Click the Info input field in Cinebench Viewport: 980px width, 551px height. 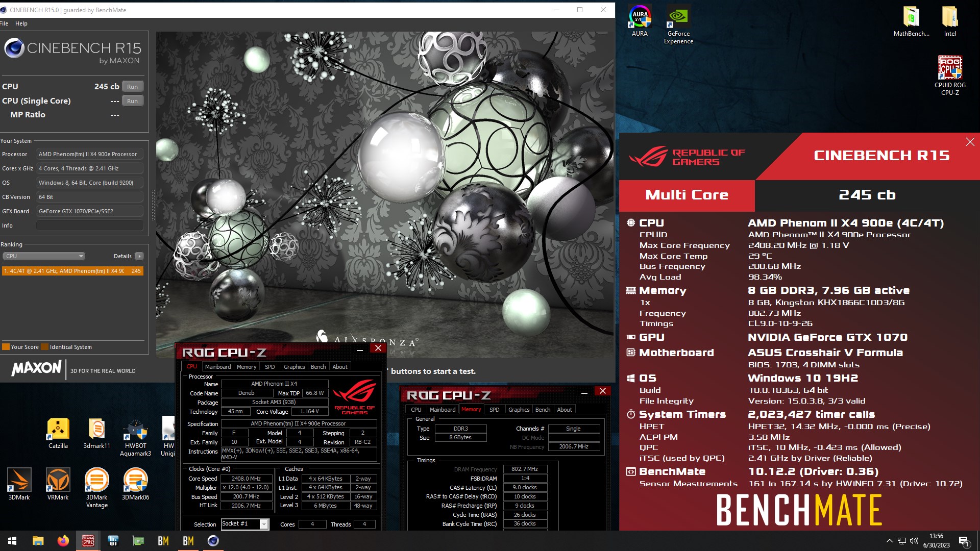tap(89, 226)
